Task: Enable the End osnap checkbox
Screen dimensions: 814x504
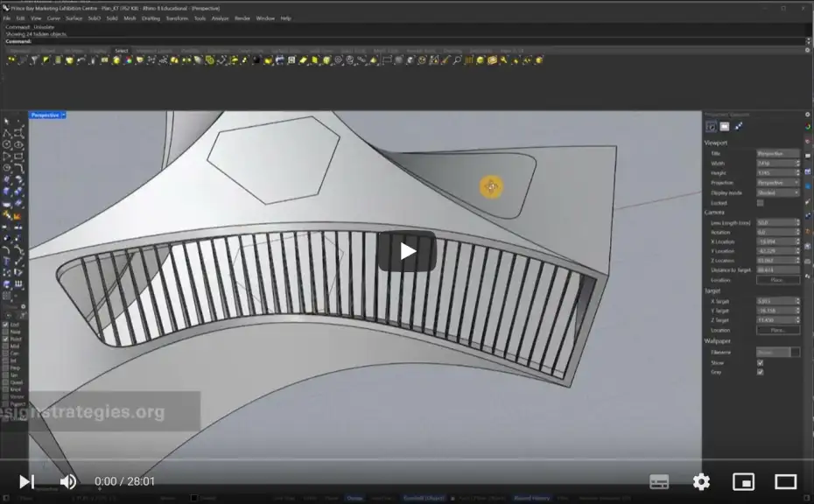Action: [6, 325]
